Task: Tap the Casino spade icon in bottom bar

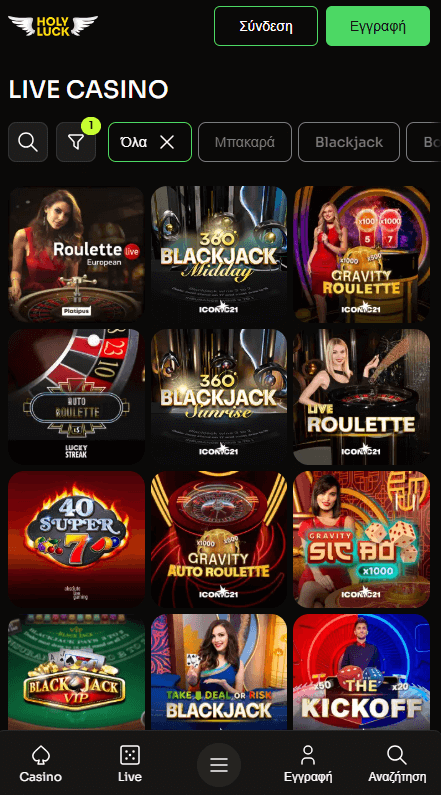Action: tap(41, 755)
